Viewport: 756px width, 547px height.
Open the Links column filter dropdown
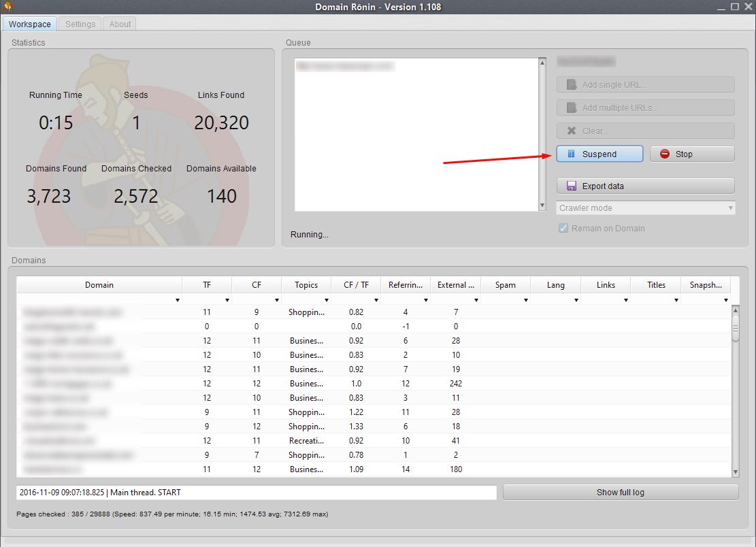point(626,300)
